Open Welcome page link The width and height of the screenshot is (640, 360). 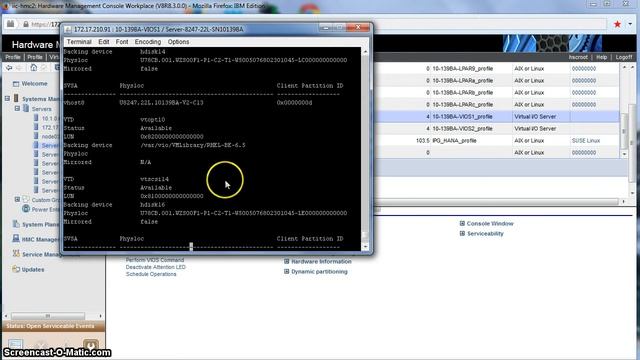pyautogui.click(x=34, y=84)
